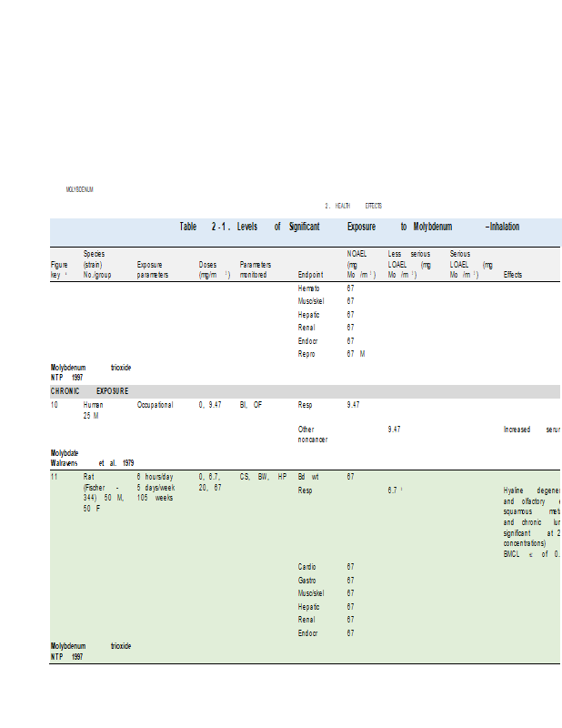Click the 'Endpoint' column header
Viewport: 562px width, 728px height.
(x=310, y=274)
